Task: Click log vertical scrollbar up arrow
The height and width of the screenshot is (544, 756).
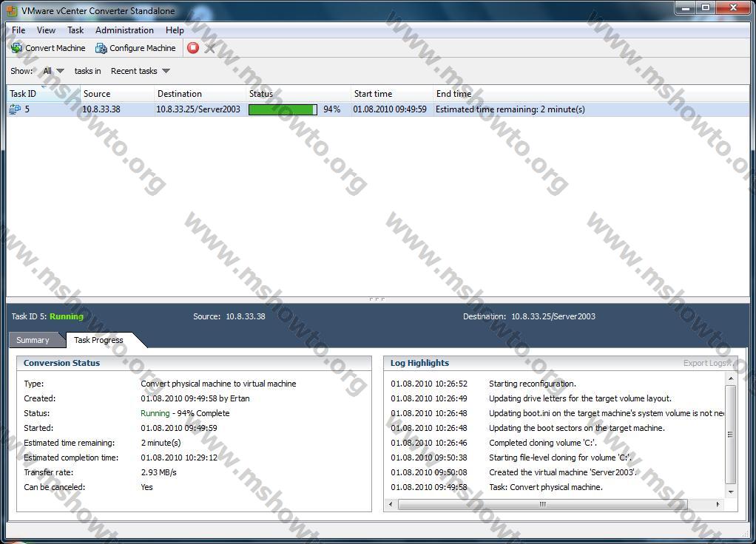Action: coord(730,378)
